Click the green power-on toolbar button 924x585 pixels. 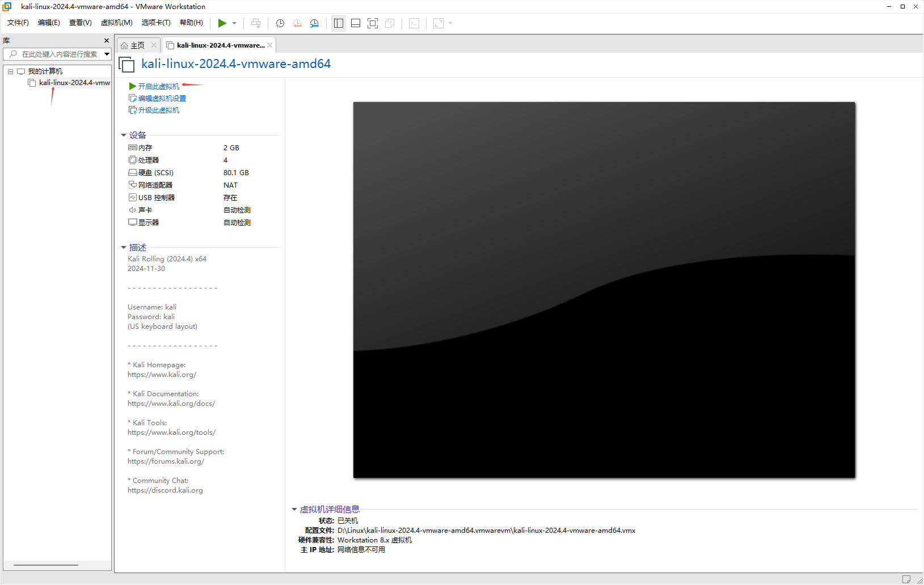coord(222,23)
